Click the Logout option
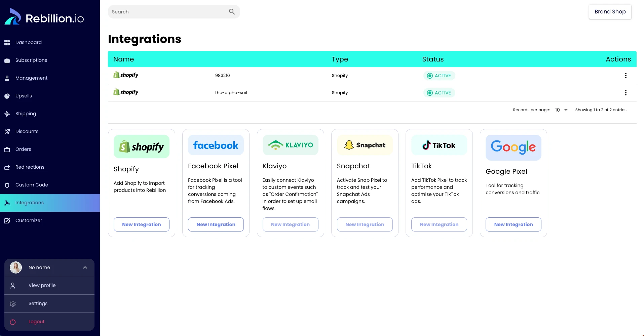This screenshot has width=644, height=336. pos(49,322)
